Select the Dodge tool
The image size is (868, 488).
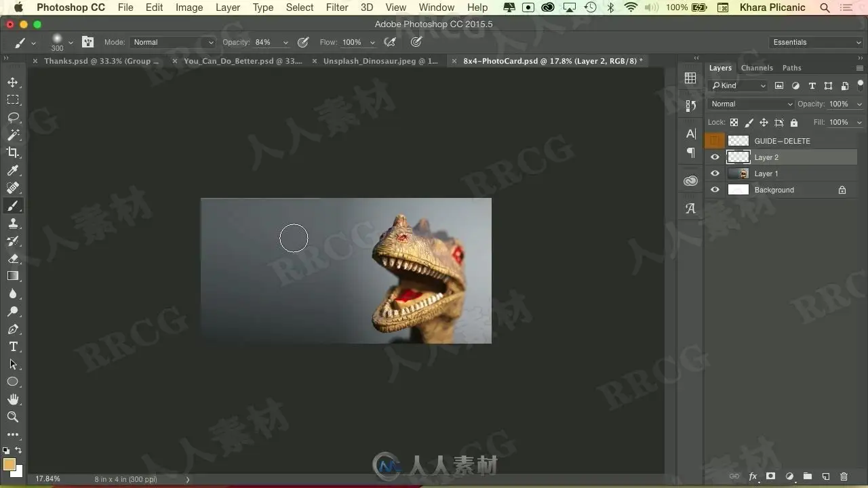13,311
